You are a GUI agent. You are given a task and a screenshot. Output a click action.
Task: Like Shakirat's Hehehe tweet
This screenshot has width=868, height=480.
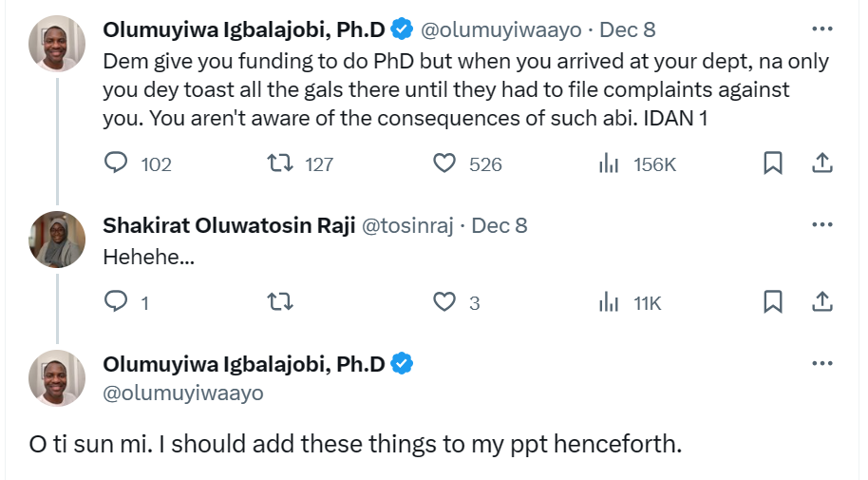444,302
